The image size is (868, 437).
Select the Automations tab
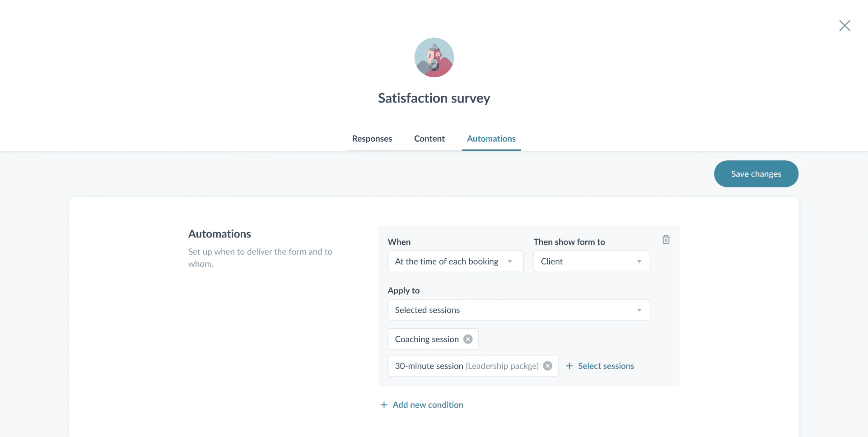[491, 139]
